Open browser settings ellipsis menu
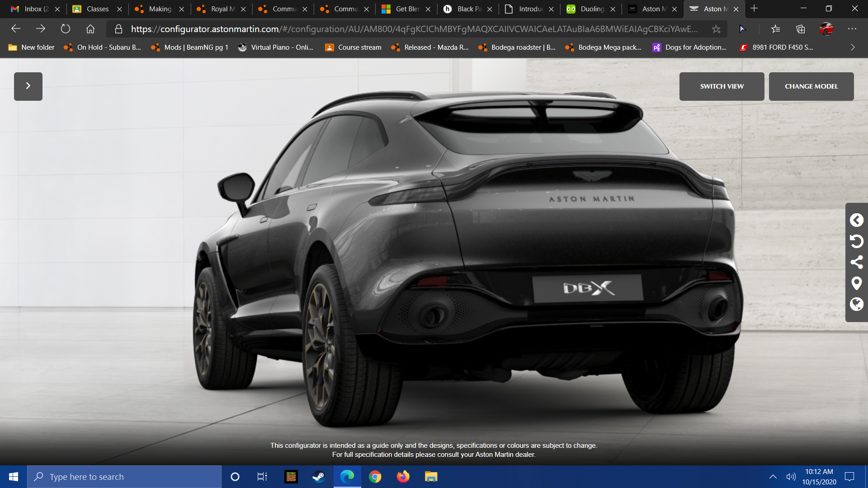The height and width of the screenshot is (488, 868). click(852, 29)
